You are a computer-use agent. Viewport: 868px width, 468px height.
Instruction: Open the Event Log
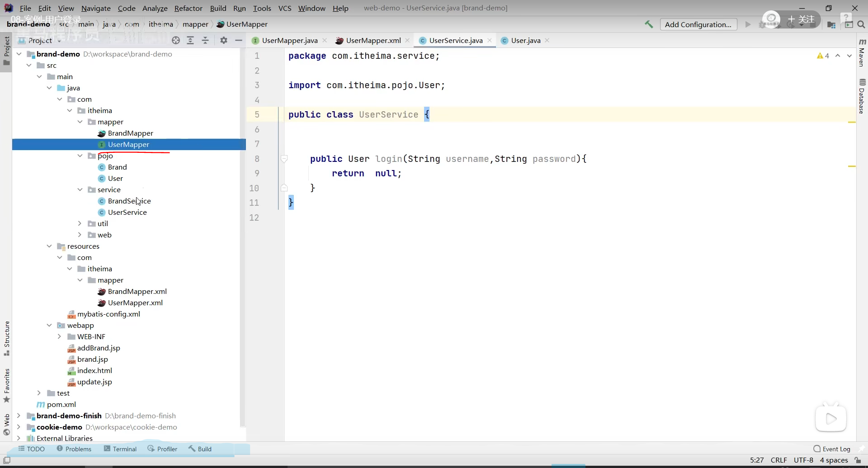(832, 449)
